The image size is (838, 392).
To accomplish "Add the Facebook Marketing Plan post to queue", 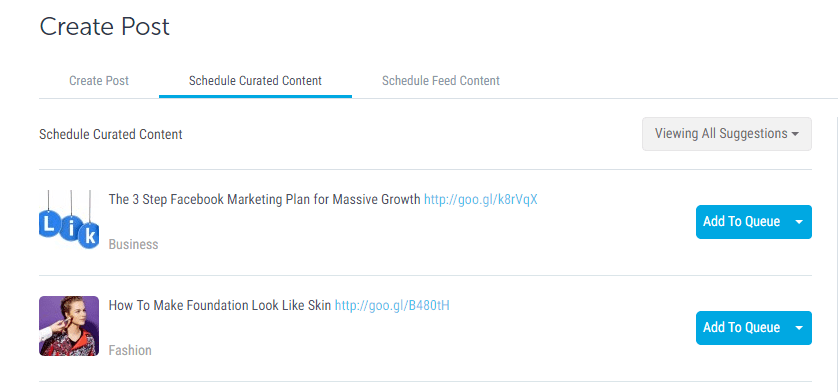I will click(x=741, y=222).
